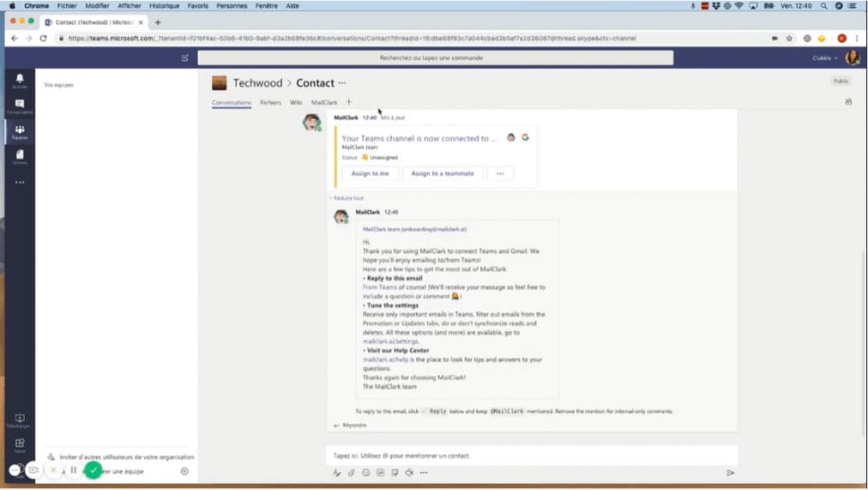Image resolution: width=868 pixels, height=490 pixels.
Task: Bookmark this page with the star icon
Action: tap(789, 38)
